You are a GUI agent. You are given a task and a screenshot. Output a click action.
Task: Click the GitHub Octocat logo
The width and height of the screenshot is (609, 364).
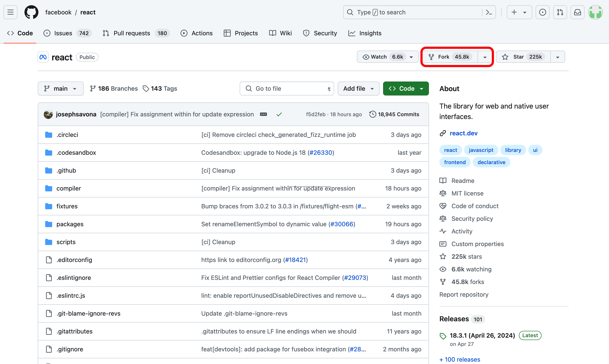click(x=31, y=12)
